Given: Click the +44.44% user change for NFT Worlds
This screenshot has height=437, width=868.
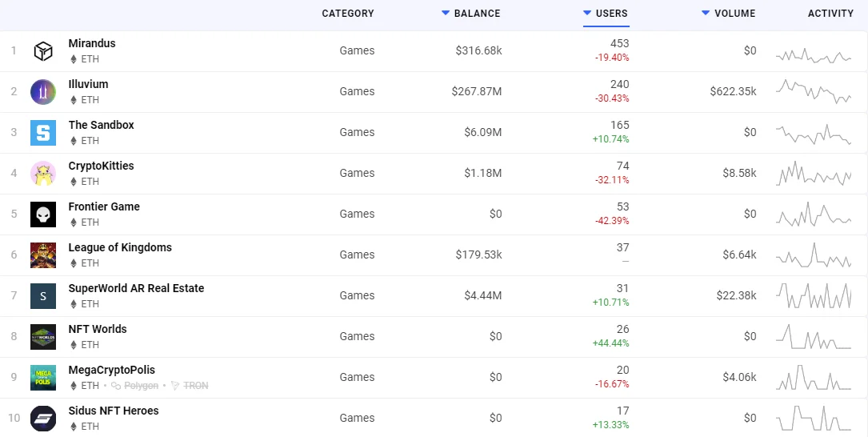Looking at the screenshot, I should click(611, 343).
